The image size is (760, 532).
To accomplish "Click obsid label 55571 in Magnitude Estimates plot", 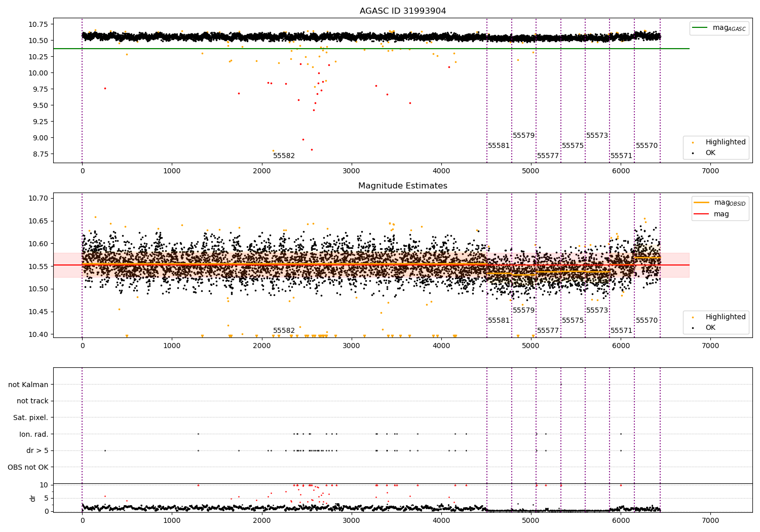I will 622,330.
